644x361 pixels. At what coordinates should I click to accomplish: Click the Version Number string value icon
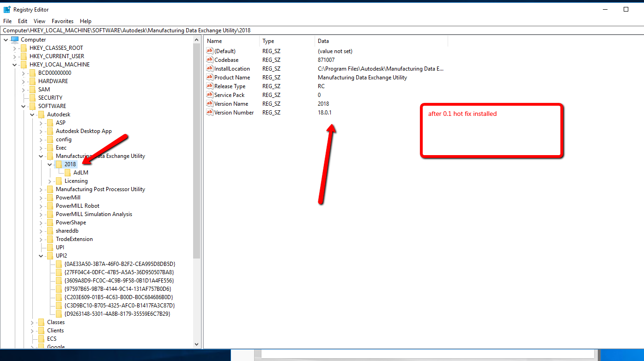(209, 112)
